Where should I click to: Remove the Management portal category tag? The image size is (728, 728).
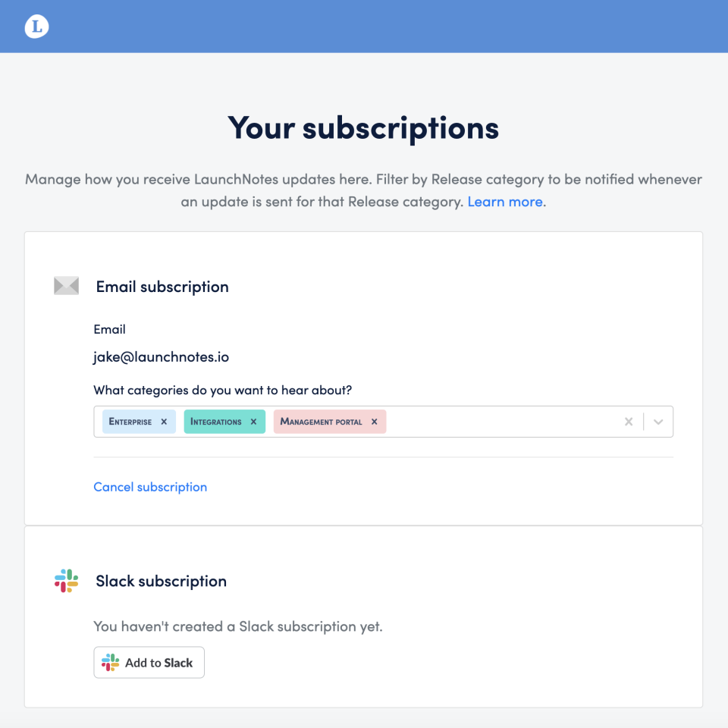[x=374, y=422]
